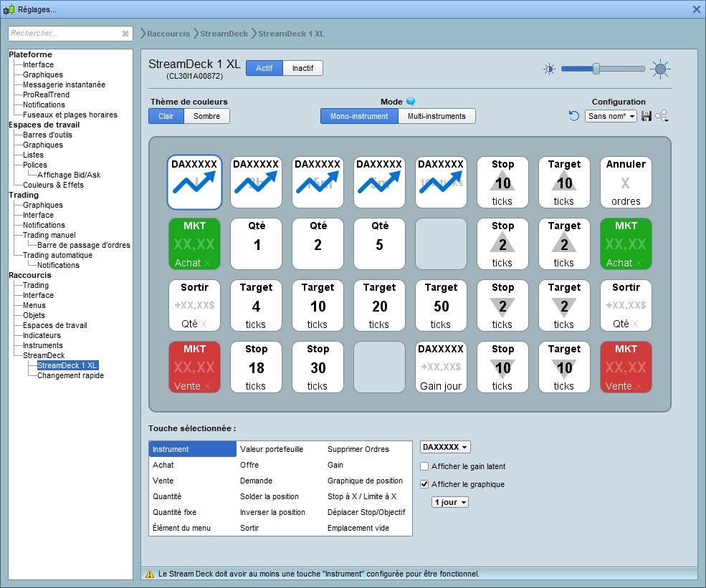
Task: Select the highlighted first DAXXXXX instrument key
Action: (x=194, y=182)
